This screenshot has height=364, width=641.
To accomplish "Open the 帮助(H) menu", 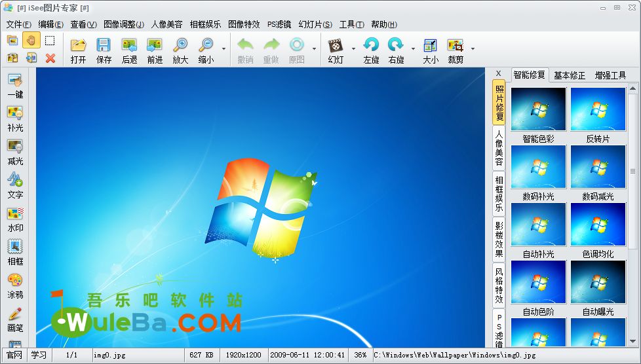I will click(384, 24).
